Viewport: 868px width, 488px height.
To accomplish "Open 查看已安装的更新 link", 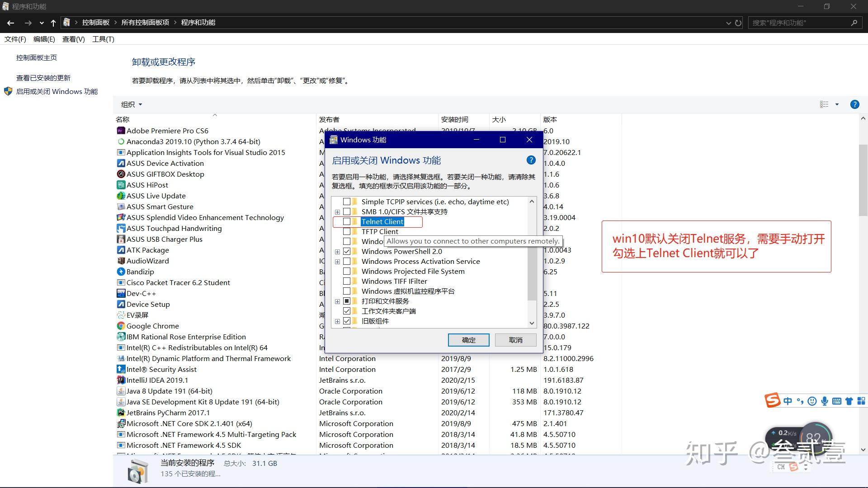I will click(x=43, y=78).
